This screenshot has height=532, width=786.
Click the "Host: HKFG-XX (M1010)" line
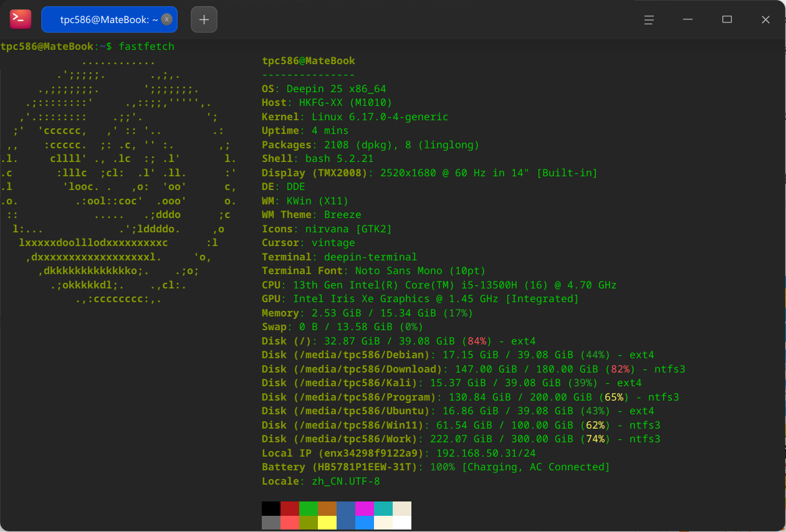pyautogui.click(x=327, y=103)
